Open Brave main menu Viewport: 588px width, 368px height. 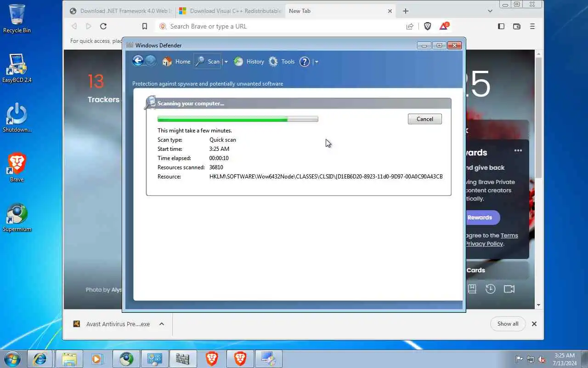click(532, 26)
